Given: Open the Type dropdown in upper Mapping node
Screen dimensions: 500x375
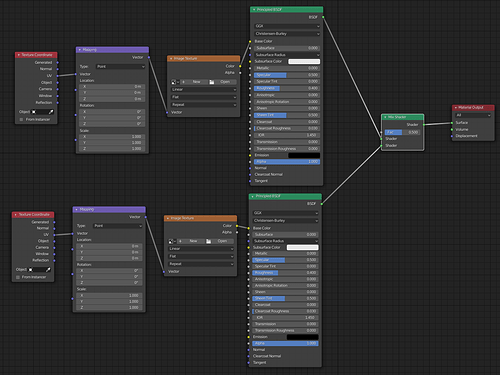Looking at the screenshot, I should point(120,67).
